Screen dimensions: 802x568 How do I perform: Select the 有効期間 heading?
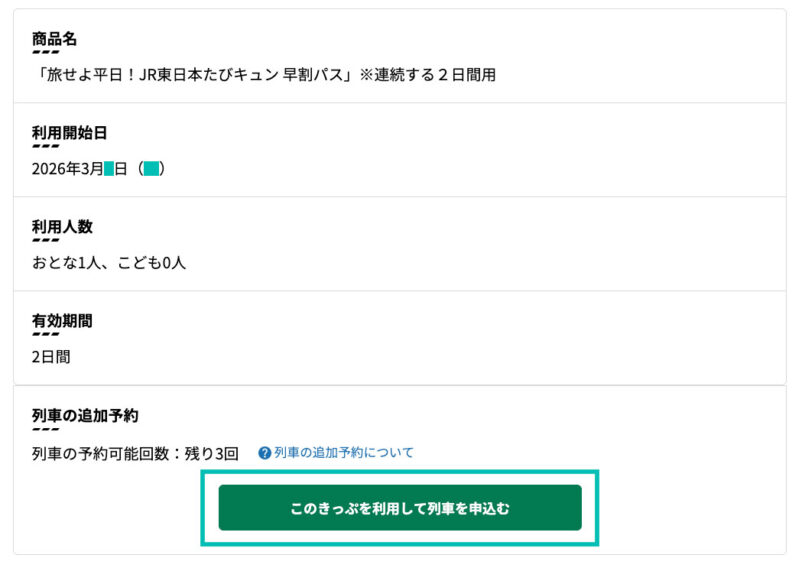(62, 321)
